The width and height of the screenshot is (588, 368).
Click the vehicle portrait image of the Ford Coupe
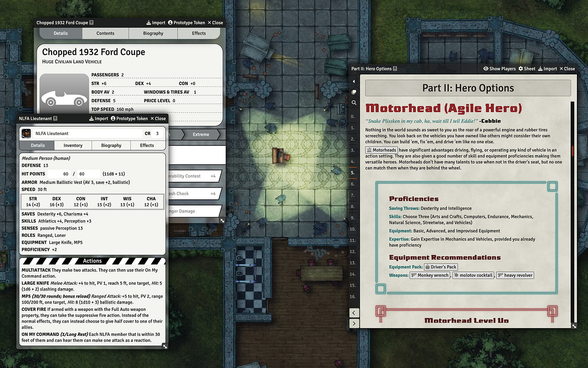64,93
